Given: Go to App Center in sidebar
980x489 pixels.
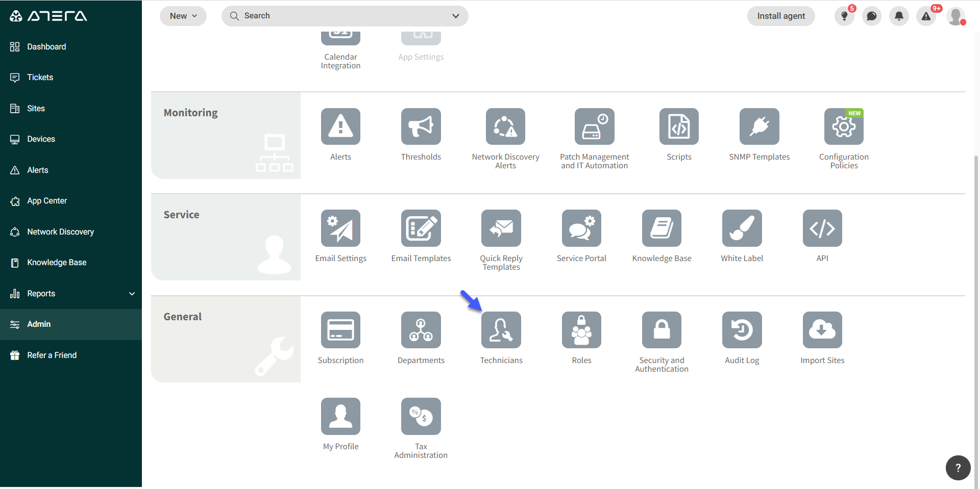Looking at the screenshot, I should coord(71,201).
